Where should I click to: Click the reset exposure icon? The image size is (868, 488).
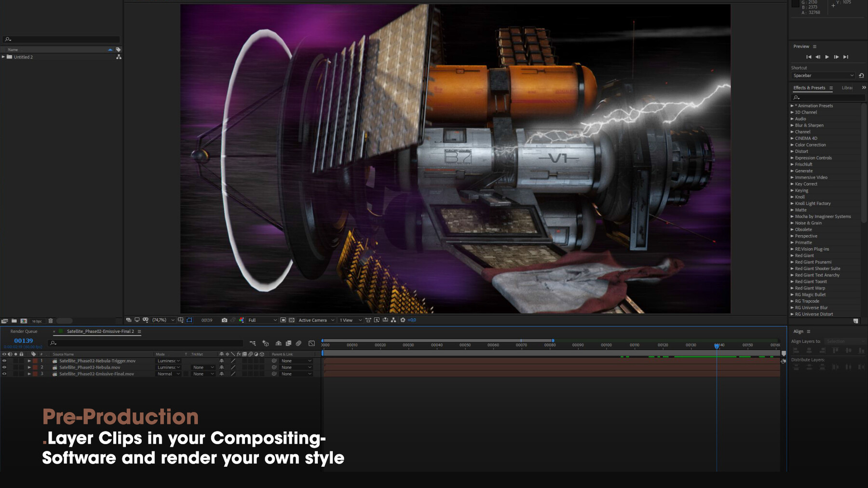403,320
